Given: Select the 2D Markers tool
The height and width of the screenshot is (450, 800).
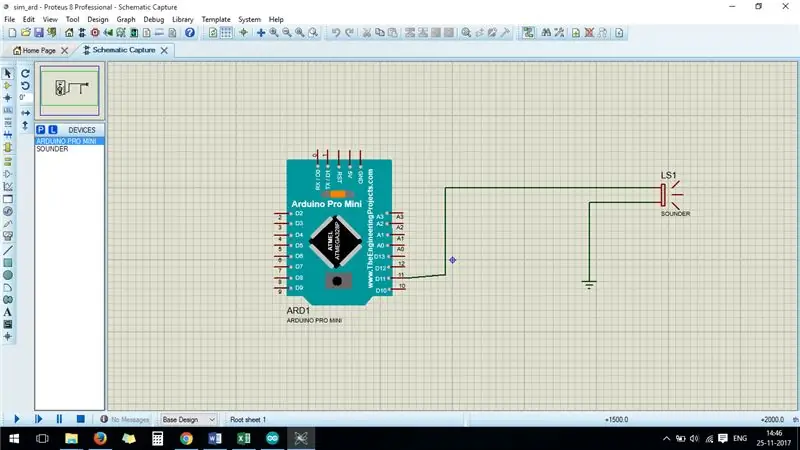Looking at the screenshot, I should point(8,336).
